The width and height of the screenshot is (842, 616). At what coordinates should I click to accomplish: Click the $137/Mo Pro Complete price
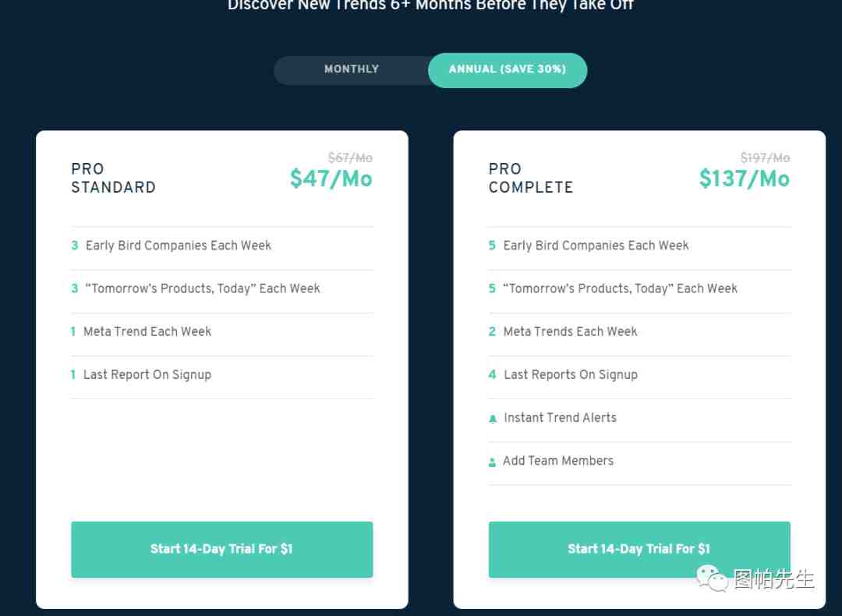pos(744,179)
